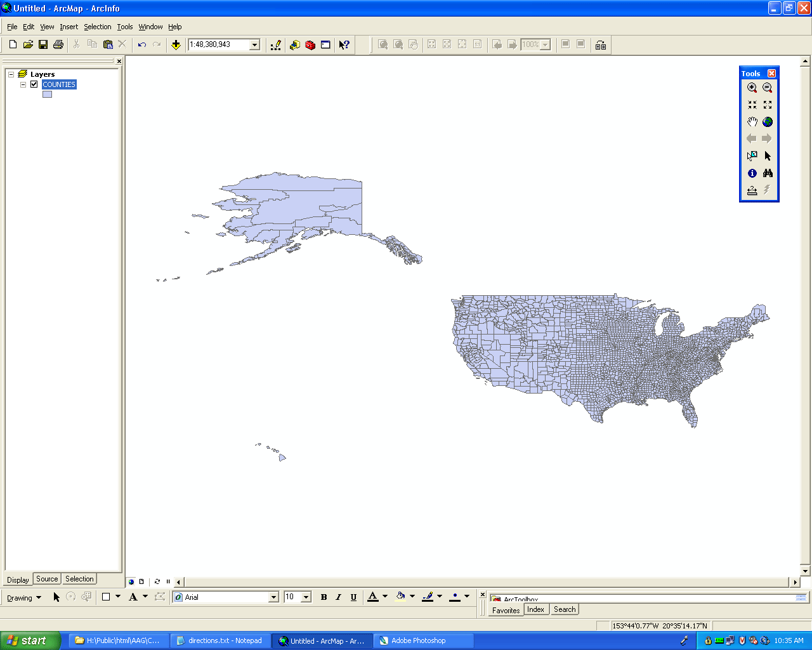Collapse the COUNTIES layer tree node
Viewport: 812px width, 650px height.
pos(23,84)
